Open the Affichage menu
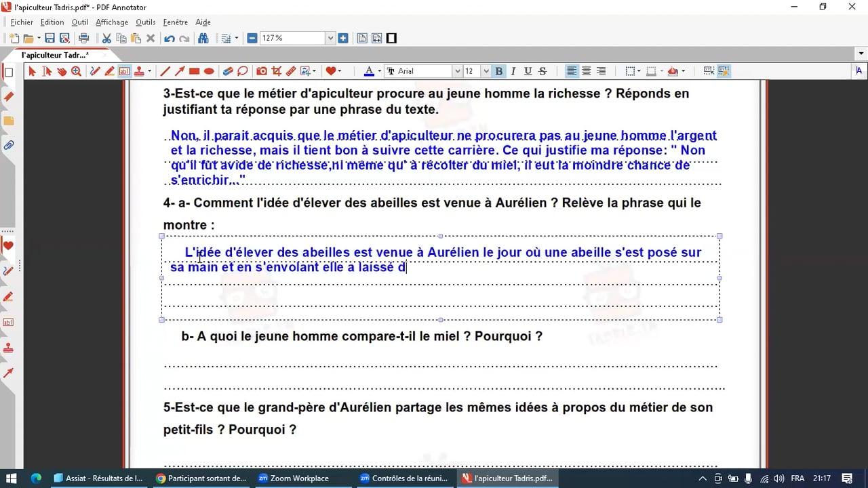Image resolution: width=868 pixels, height=488 pixels. tap(112, 22)
